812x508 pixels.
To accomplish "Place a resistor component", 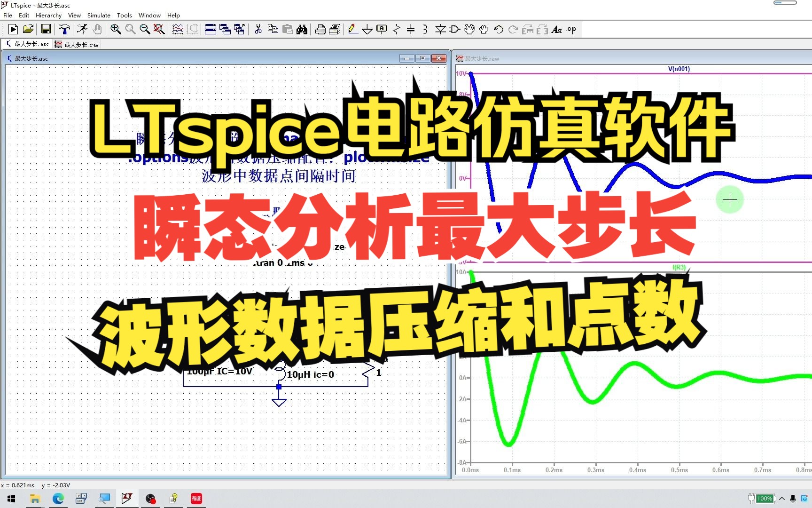I will (397, 29).
